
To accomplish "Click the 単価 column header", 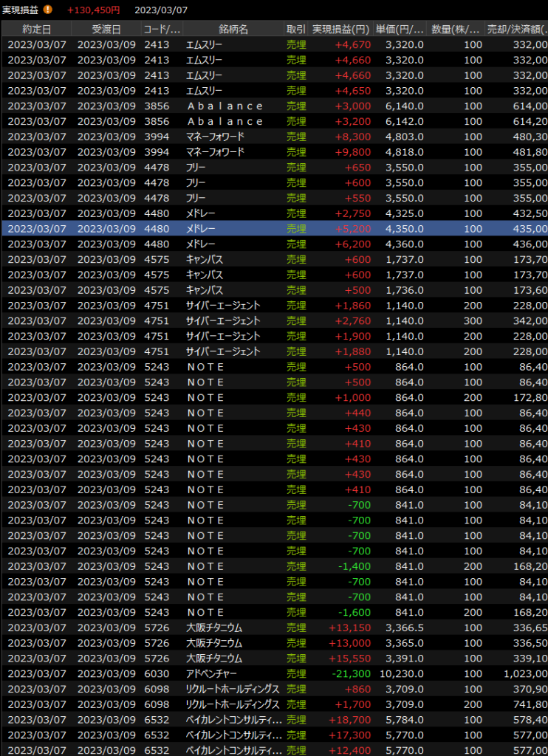I will point(400,29).
